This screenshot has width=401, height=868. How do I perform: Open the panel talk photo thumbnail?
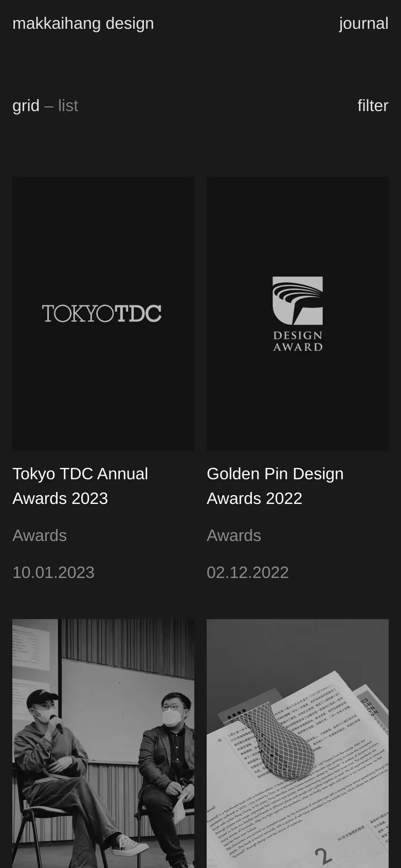[x=103, y=744]
